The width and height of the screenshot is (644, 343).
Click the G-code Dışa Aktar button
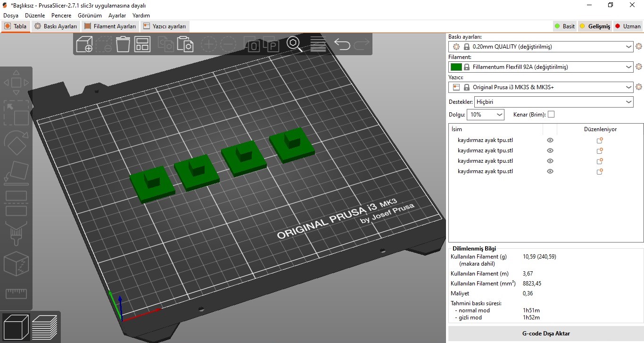pos(546,334)
